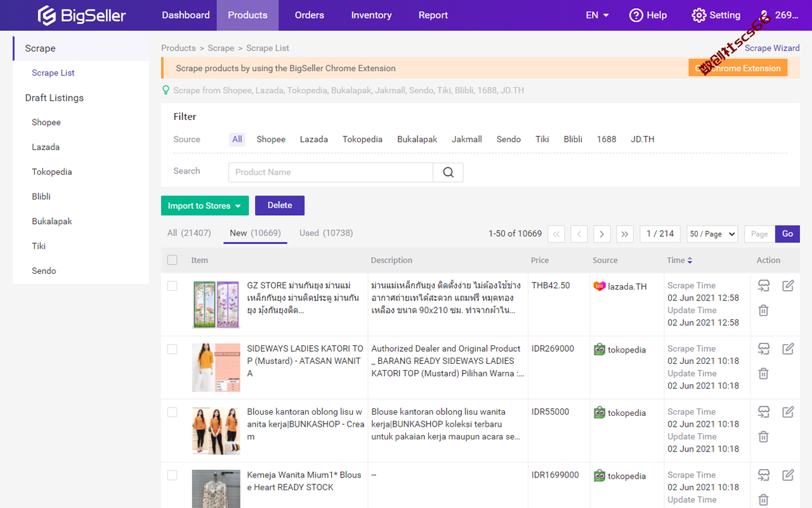Check the GZ STORE product row
812x508 pixels.
pyautogui.click(x=172, y=286)
